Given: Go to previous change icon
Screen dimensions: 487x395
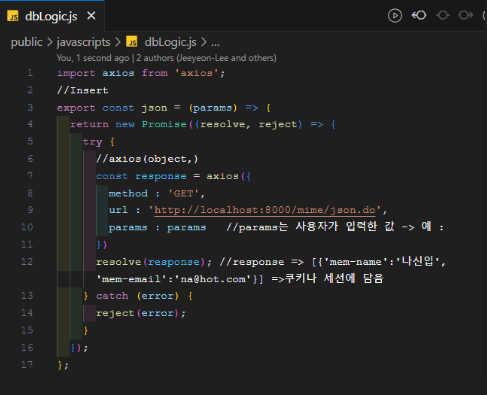Looking at the screenshot, I should click(x=419, y=15).
